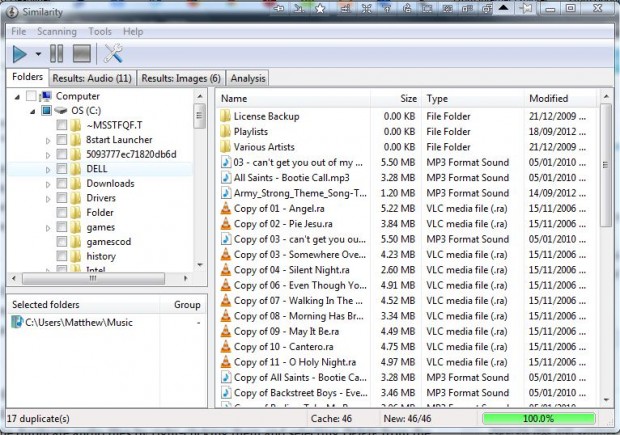Expand the 8start Launcher folder
This screenshot has height=435, width=620.
click(48, 140)
